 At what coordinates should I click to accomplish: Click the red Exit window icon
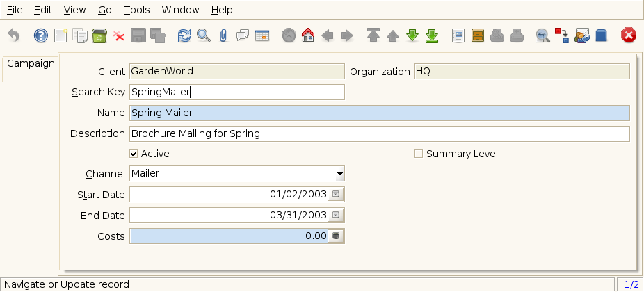click(x=629, y=35)
